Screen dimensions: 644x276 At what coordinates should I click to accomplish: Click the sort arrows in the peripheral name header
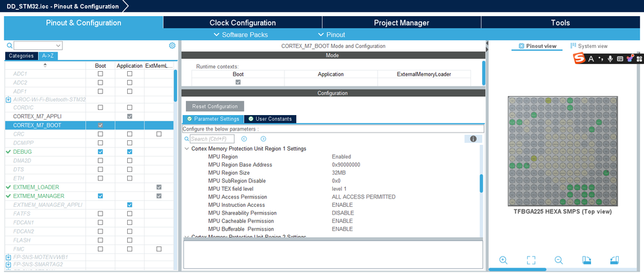click(x=45, y=66)
